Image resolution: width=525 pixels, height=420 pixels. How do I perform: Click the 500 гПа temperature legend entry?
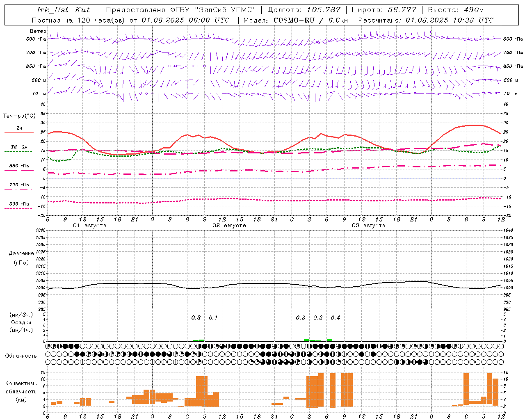click(x=19, y=204)
